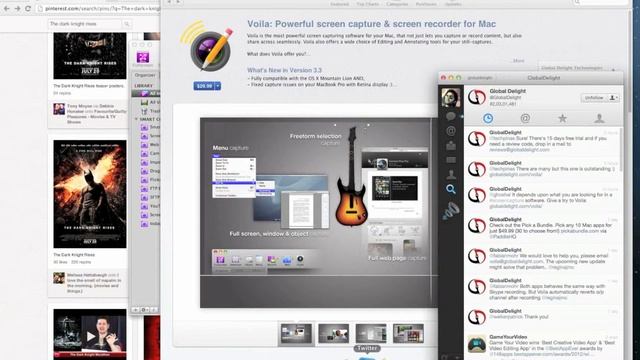Screen dimensions: 640x360
Task: Click the pinterest.com address bar
Action: point(98,8)
